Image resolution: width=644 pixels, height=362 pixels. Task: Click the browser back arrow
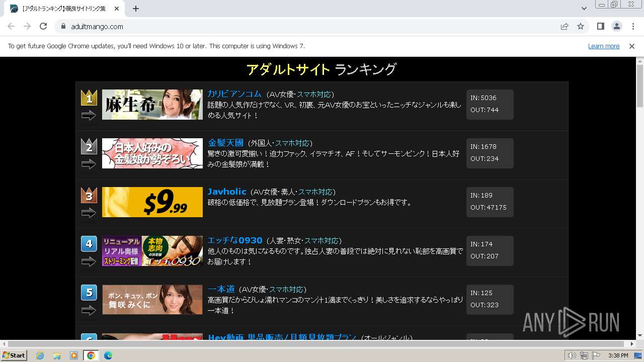pos(11,26)
